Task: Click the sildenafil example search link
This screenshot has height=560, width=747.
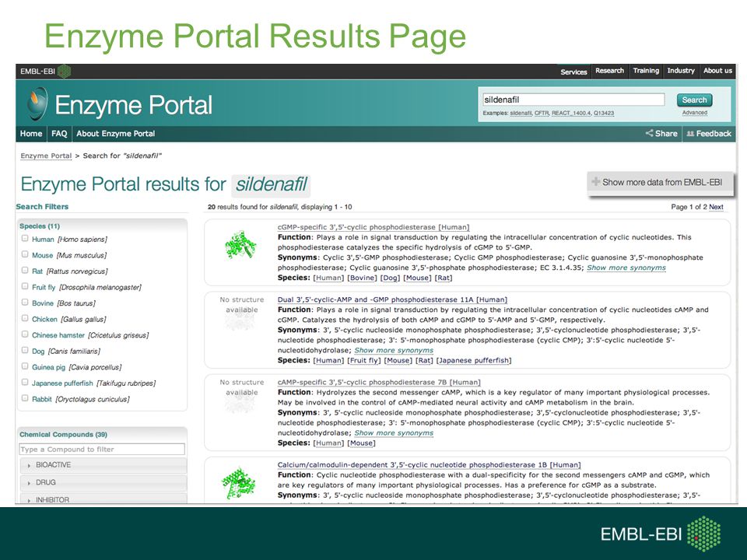Action: pyautogui.click(x=521, y=114)
